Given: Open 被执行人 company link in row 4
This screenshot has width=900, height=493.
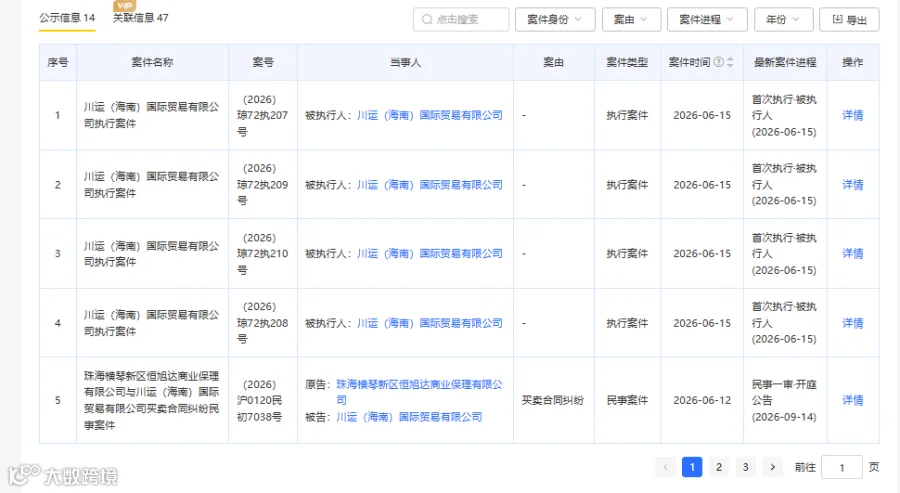Looking at the screenshot, I should (430, 323).
